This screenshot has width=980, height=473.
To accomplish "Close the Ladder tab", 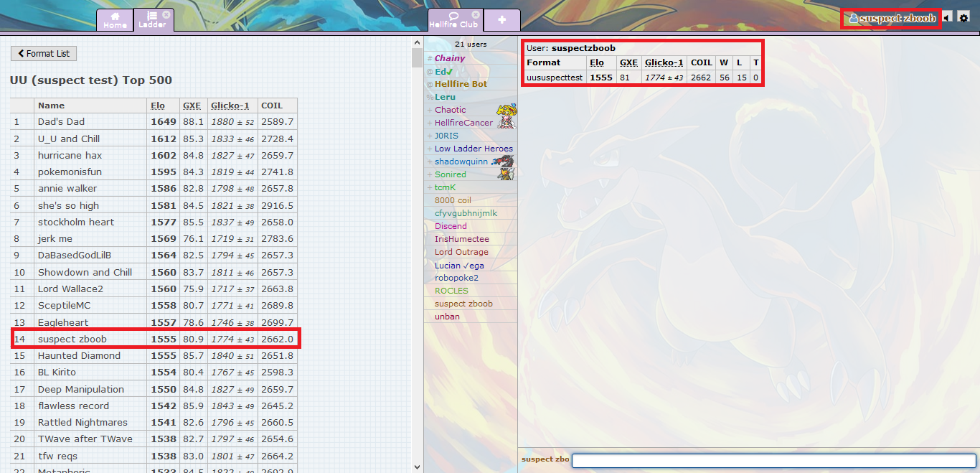I will 166,14.
